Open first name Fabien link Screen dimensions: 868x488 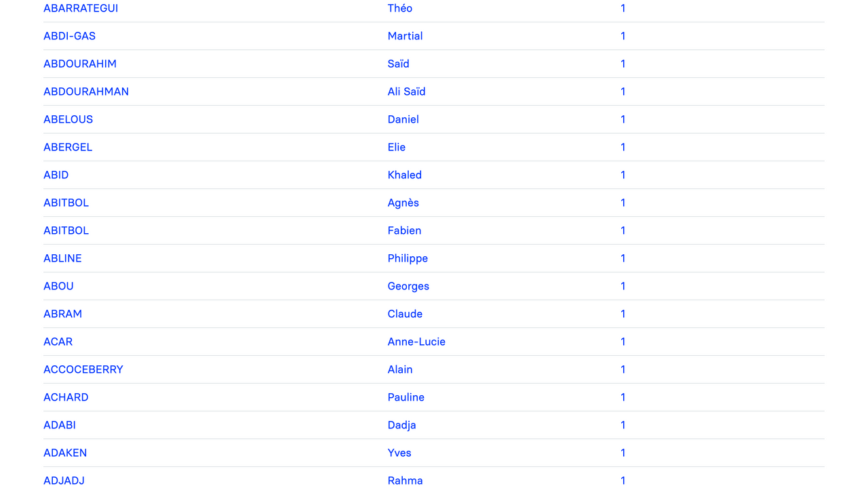pyautogui.click(x=404, y=230)
